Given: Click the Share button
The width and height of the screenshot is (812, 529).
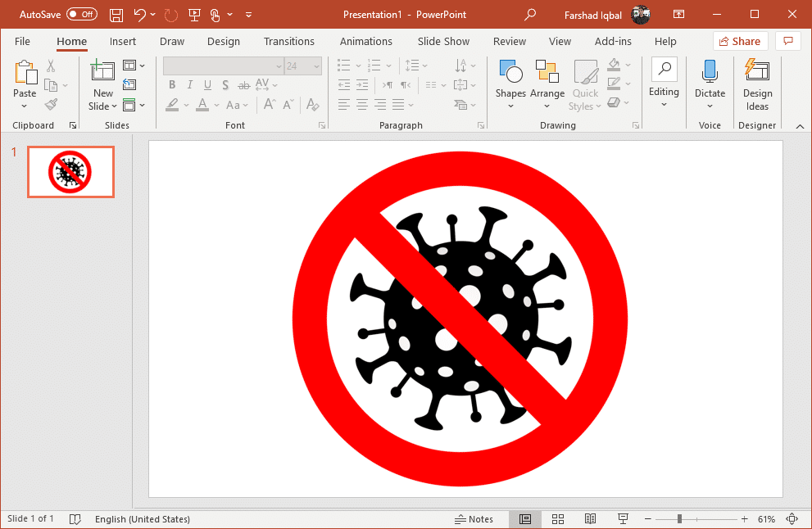Looking at the screenshot, I should coord(740,42).
